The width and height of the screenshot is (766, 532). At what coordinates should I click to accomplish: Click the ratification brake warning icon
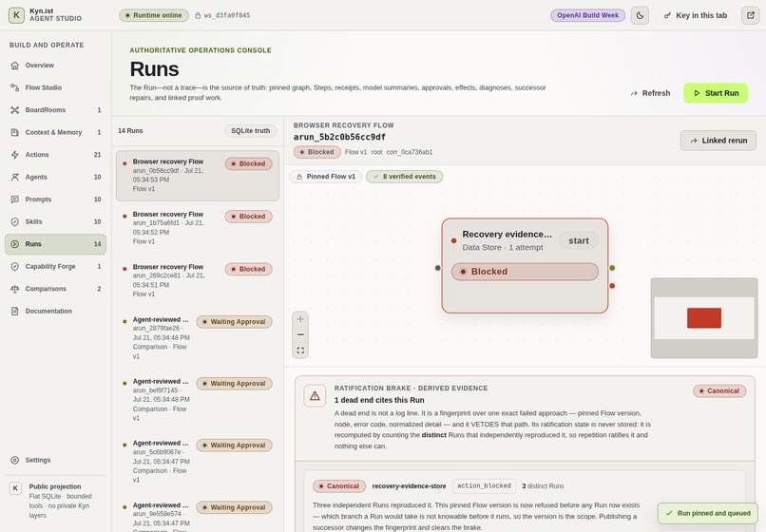click(x=315, y=396)
